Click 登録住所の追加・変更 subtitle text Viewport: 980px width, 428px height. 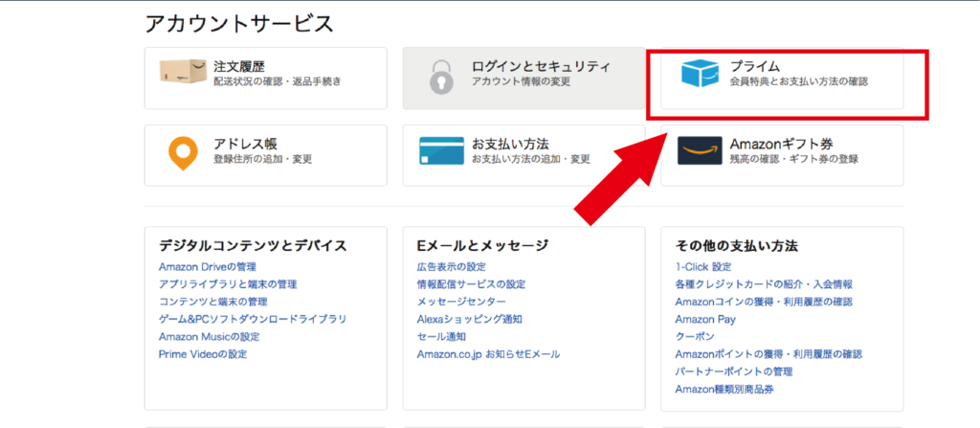[262, 159]
